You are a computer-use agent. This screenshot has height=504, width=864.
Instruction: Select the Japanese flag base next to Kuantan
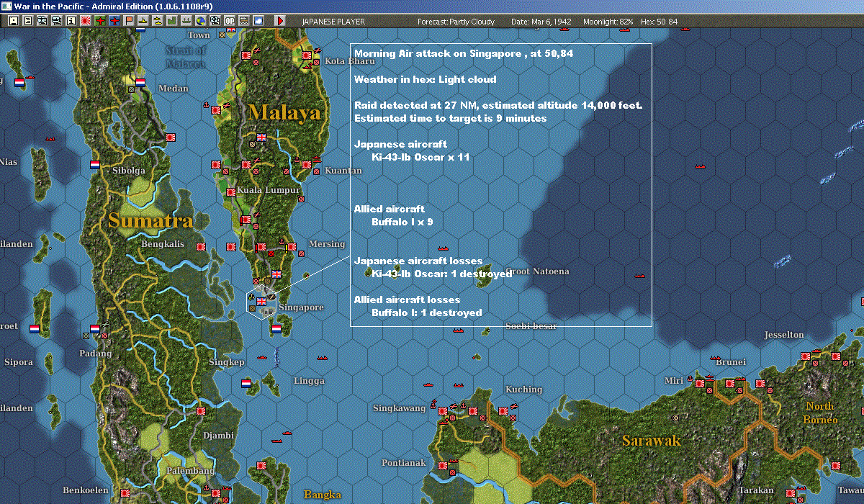point(307,165)
